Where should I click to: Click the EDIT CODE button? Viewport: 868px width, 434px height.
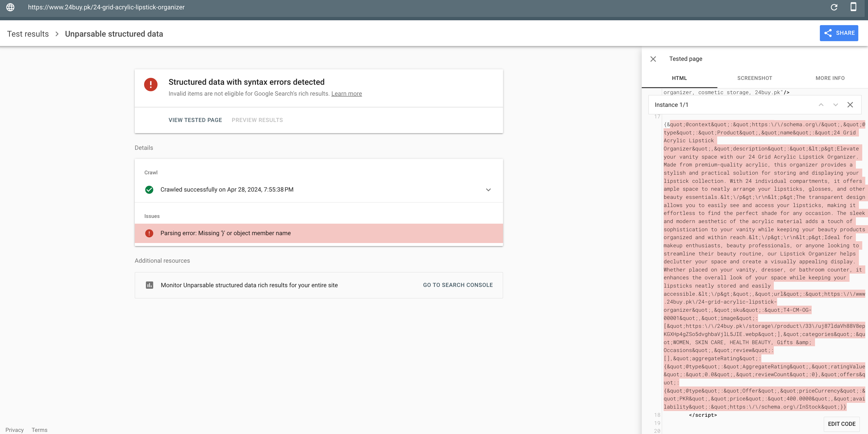(841, 424)
